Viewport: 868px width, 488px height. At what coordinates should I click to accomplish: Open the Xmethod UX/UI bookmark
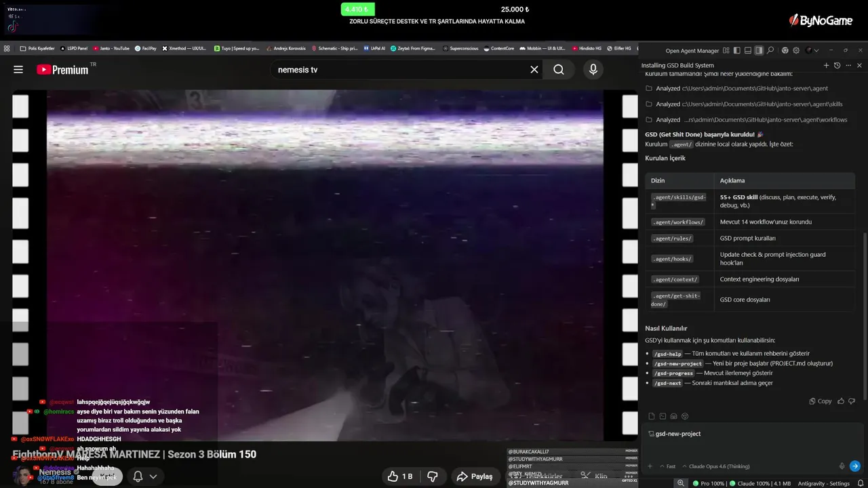pyautogui.click(x=184, y=49)
